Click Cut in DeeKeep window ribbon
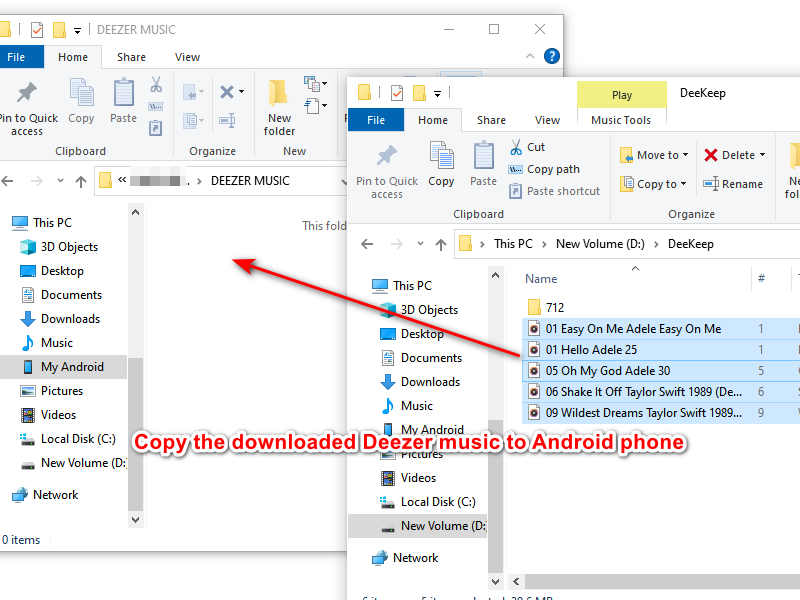 pyautogui.click(x=528, y=147)
